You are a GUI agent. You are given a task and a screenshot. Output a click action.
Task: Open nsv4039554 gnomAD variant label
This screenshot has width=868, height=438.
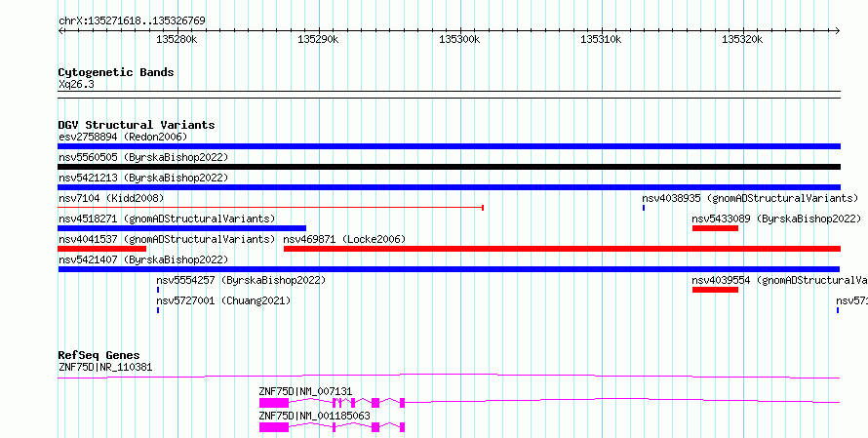780,280
